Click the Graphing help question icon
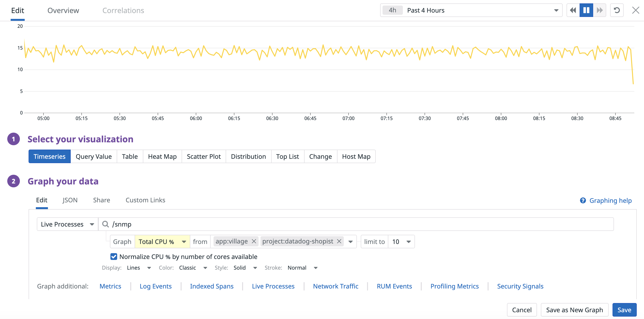644x319 pixels. coord(583,200)
